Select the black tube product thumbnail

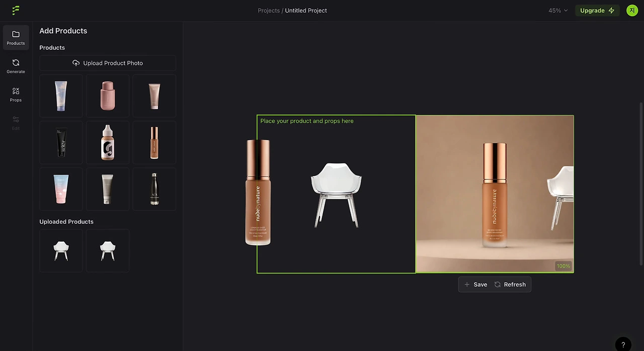pos(61,142)
